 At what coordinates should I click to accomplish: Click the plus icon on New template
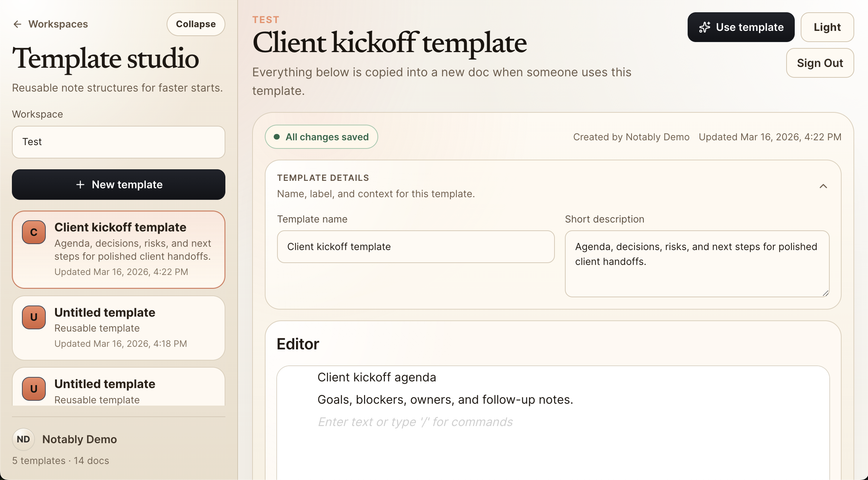click(80, 184)
